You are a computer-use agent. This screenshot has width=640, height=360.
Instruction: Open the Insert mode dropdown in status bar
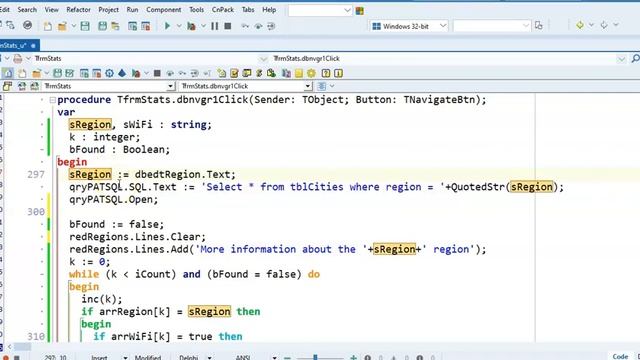click(x=125, y=358)
